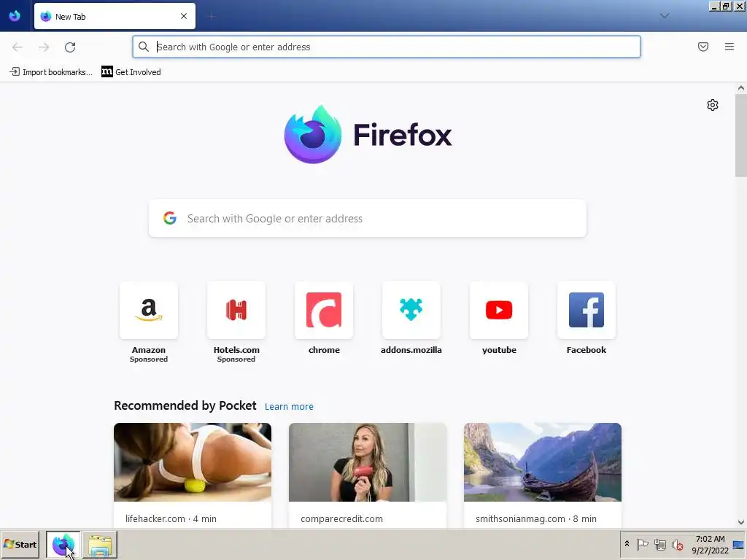Click the scroll up arrow of page
The image size is (747, 560).
[x=741, y=88]
